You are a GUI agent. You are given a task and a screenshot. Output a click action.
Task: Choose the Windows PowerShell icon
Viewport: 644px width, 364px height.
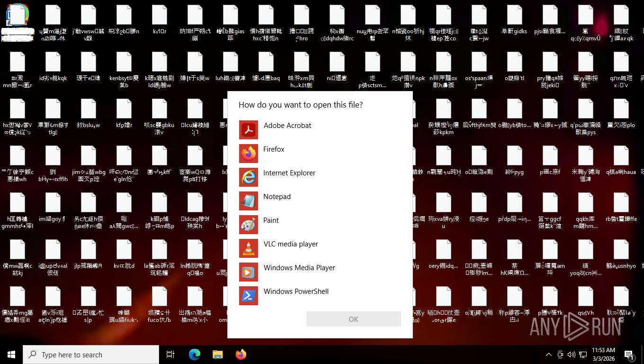pos(249,295)
